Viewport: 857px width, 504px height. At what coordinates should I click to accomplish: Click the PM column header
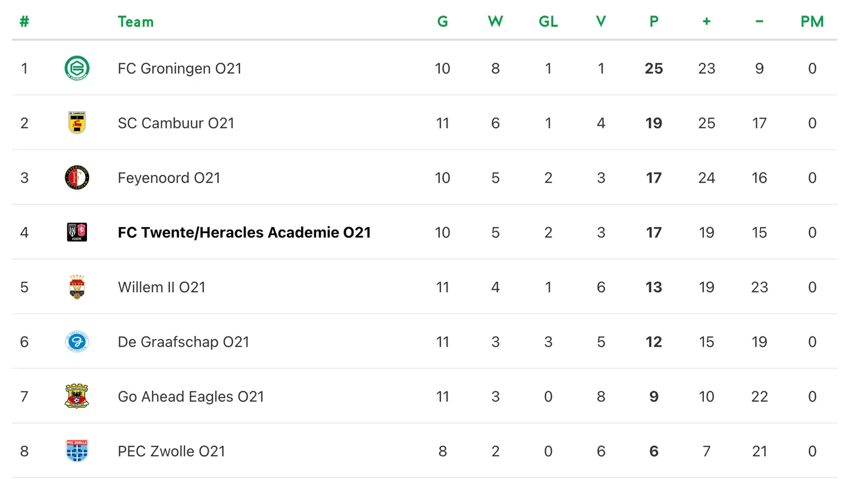pos(812,22)
